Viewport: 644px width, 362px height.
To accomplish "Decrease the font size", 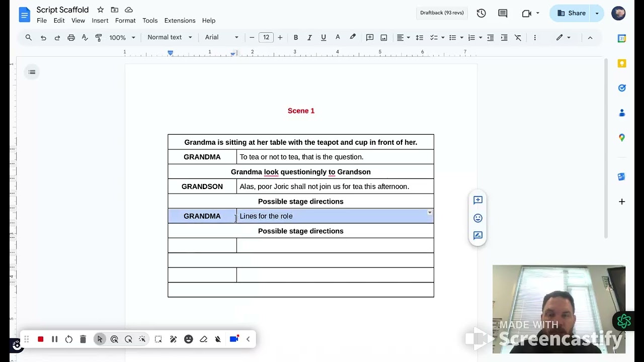I will 252,38.
